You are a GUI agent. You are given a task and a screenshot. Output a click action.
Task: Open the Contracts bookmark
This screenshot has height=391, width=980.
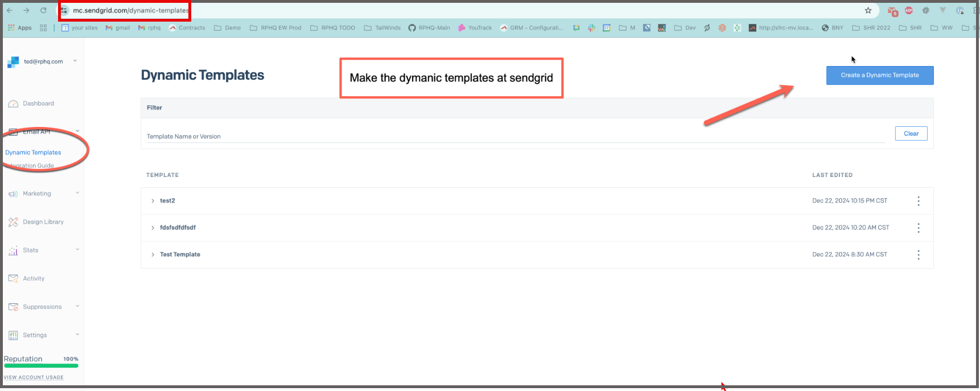point(187,28)
